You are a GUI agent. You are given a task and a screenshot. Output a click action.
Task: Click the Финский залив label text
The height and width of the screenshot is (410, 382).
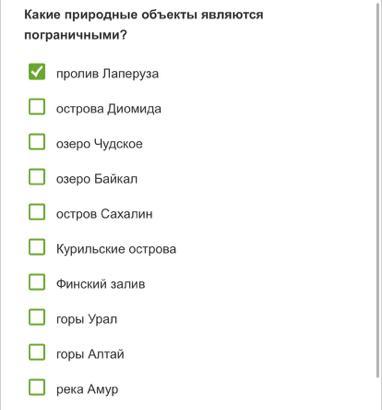click(101, 284)
